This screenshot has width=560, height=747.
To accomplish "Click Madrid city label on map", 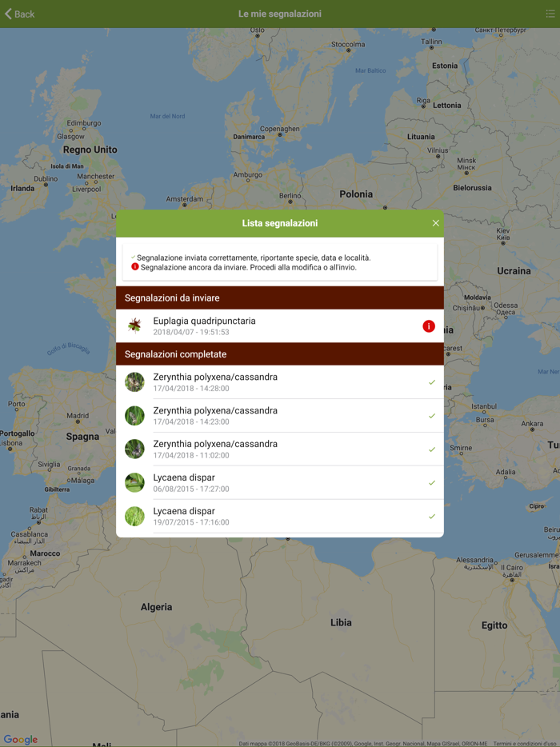I will 78,415.
